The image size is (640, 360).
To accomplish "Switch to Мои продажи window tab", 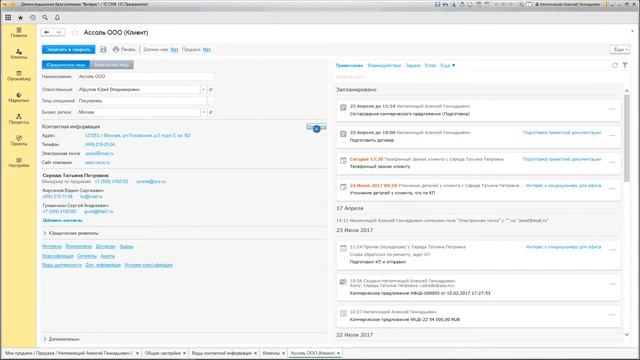I will click(68, 353).
